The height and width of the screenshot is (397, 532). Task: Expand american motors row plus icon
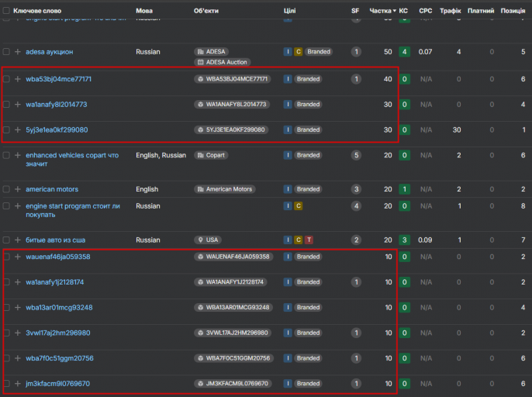pyautogui.click(x=18, y=189)
